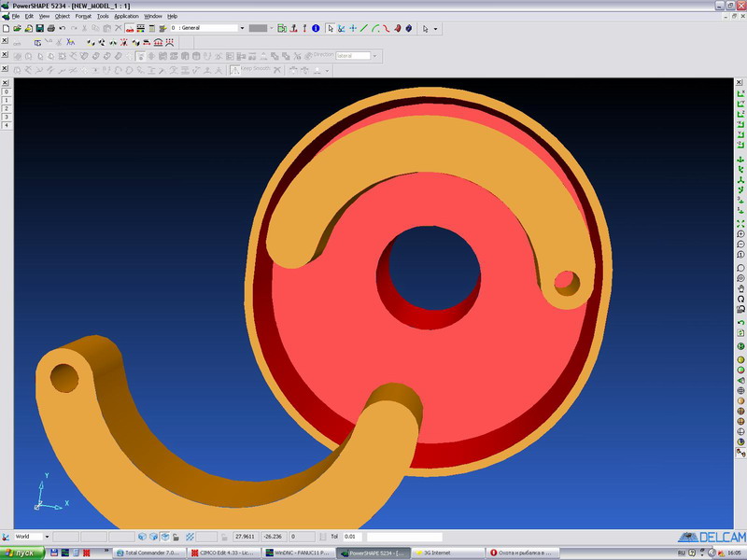Click the Save model icon

[39, 29]
